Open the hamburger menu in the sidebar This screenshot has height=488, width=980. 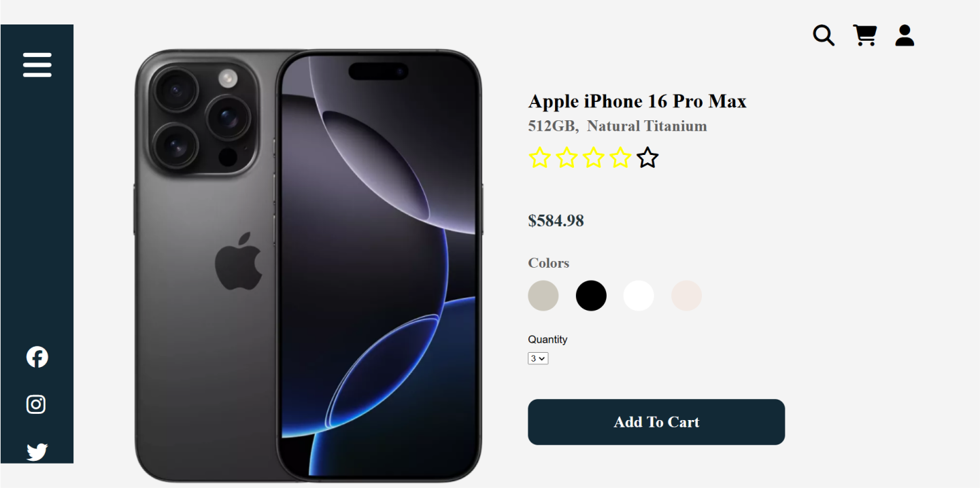(x=37, y=65)
